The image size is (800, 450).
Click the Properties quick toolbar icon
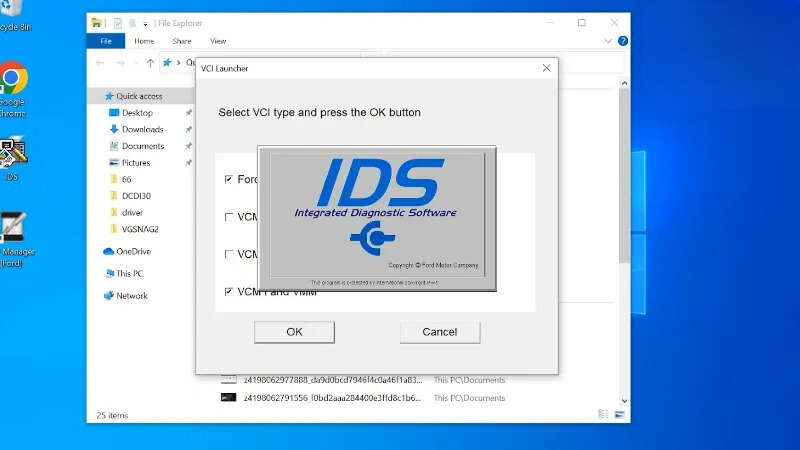(x=118, y=23)
